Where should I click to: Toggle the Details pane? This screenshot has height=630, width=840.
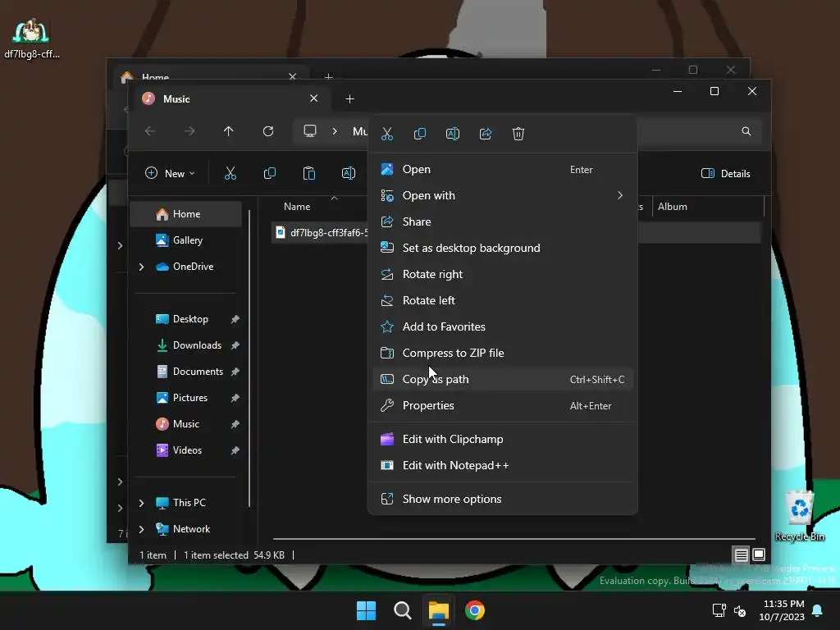[x=726, y=173]
